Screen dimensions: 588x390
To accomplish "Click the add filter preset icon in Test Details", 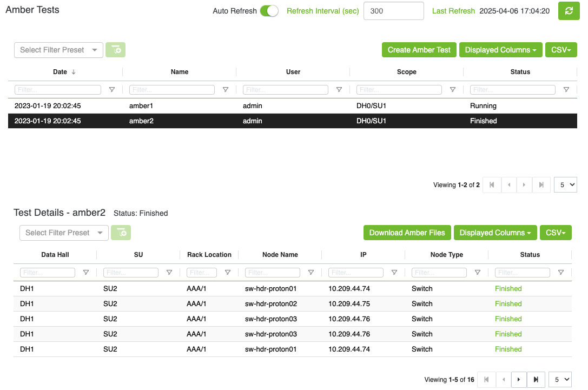I will tap(121, 233).
